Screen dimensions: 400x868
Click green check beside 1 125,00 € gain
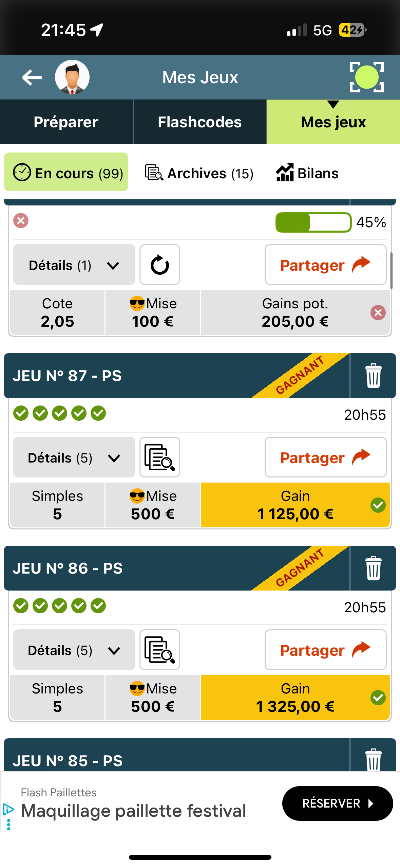pyautogui.click(x=378, y=505)
